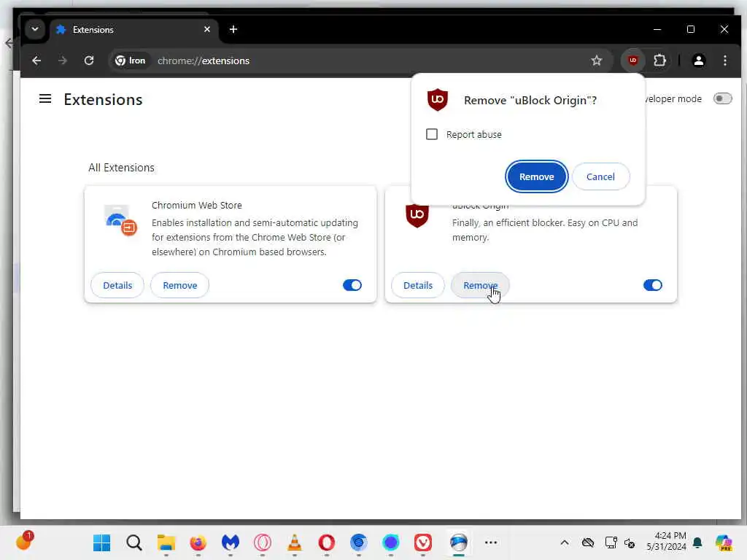This screenshot has width=747, height=560.
Task: Open uBlock Origin toolbar icon
Action: click(x=632, y=61)
